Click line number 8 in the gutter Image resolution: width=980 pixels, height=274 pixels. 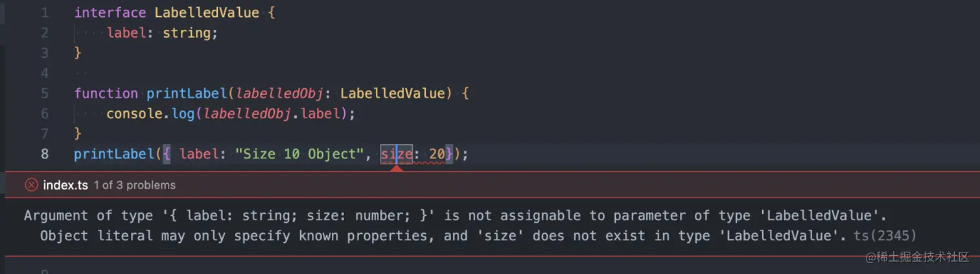44,155
